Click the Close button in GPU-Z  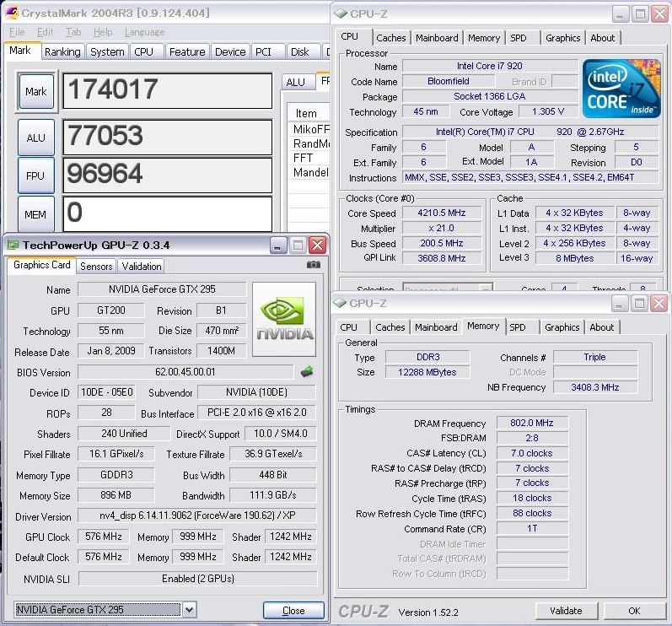pos(293,610)
